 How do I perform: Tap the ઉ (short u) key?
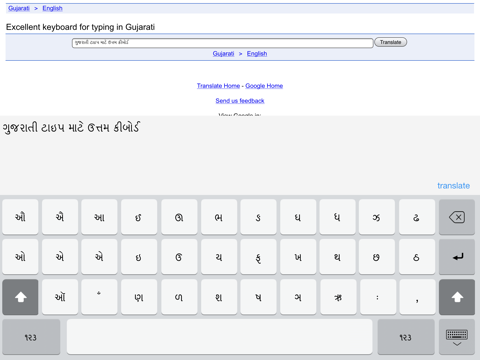pos(179,257)
